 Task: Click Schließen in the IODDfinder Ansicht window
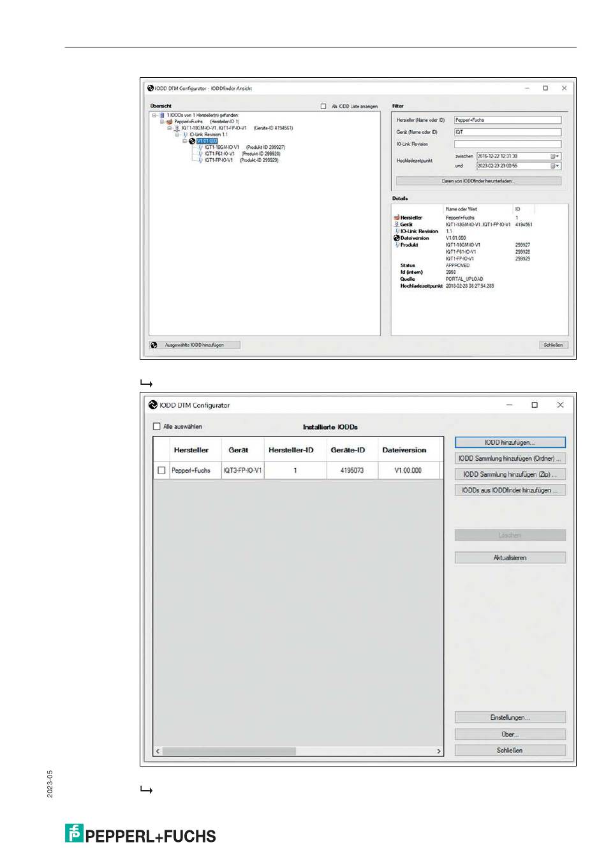[x=553, y=345]
